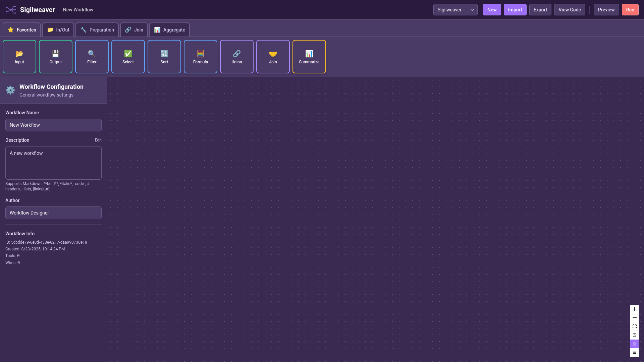Image resolution: width=644 pixels, height=362 pixels.
Task: Click the 'Supports Markdown' hint text
Action: pyautogui.click(x=47, y=186)
